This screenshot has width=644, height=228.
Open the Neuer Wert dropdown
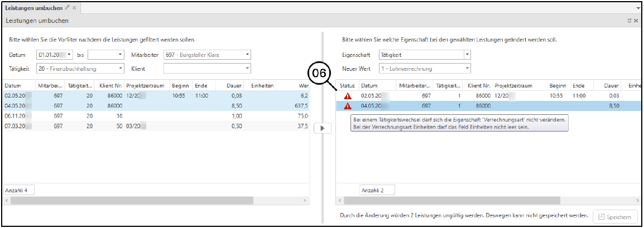[x=467, y=69]
